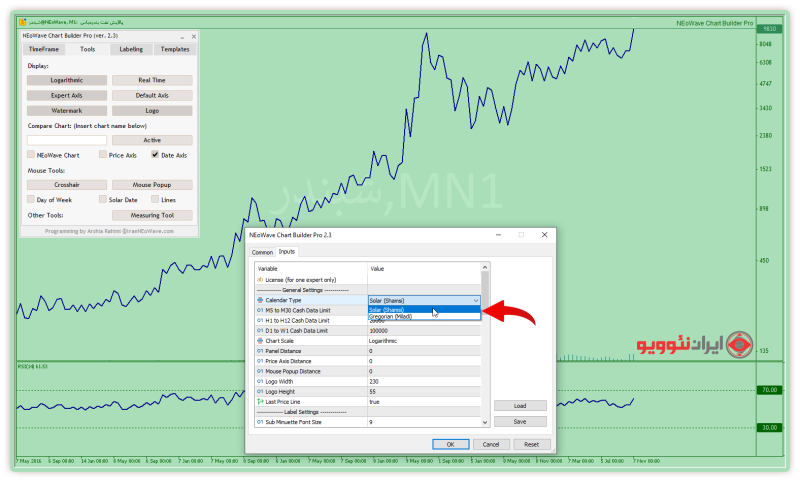800x480 pixels.
Task: Click the Compare Chart name input field
Action: (x=67, y=140)
